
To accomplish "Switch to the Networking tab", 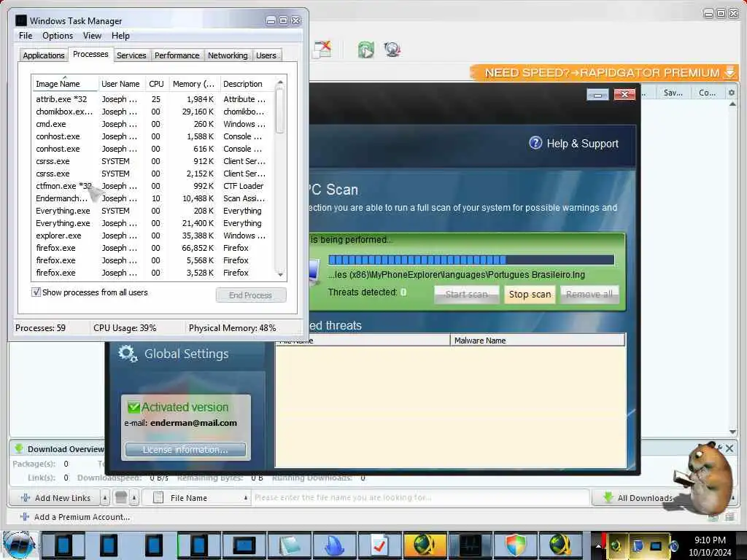I will point(228,55).
